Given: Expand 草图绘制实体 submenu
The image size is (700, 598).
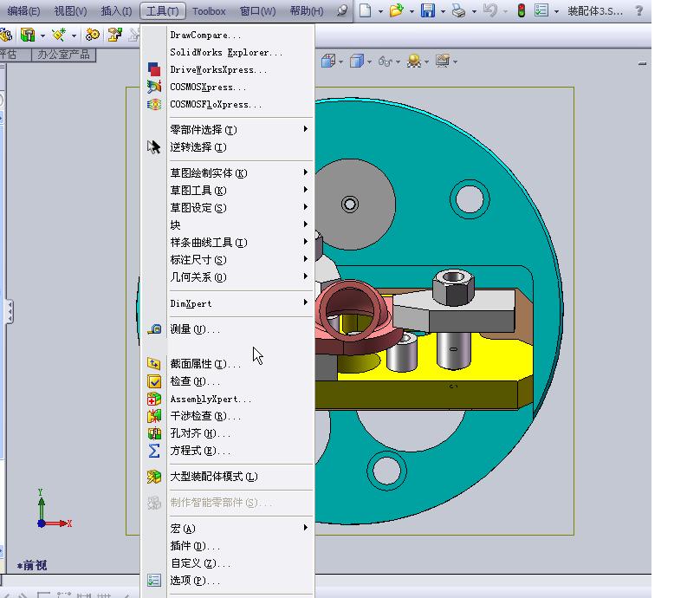Looking at the screenshot, I should click(x=239, y=172).
